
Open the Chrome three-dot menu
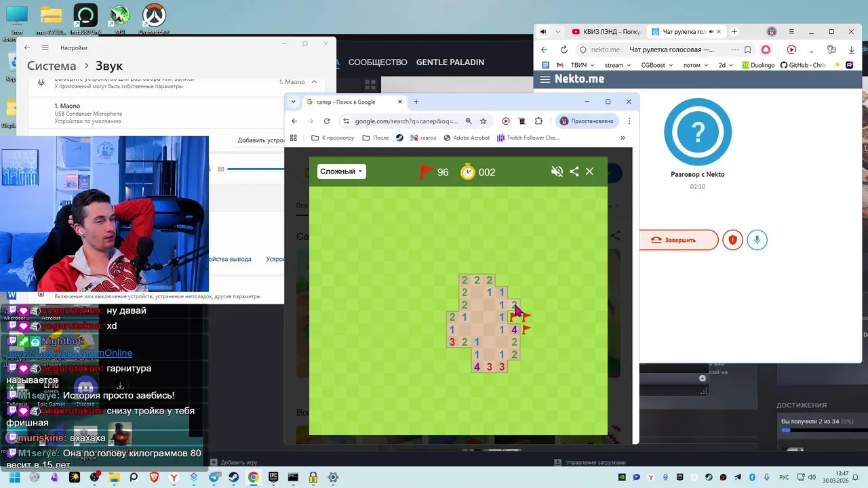629,121
